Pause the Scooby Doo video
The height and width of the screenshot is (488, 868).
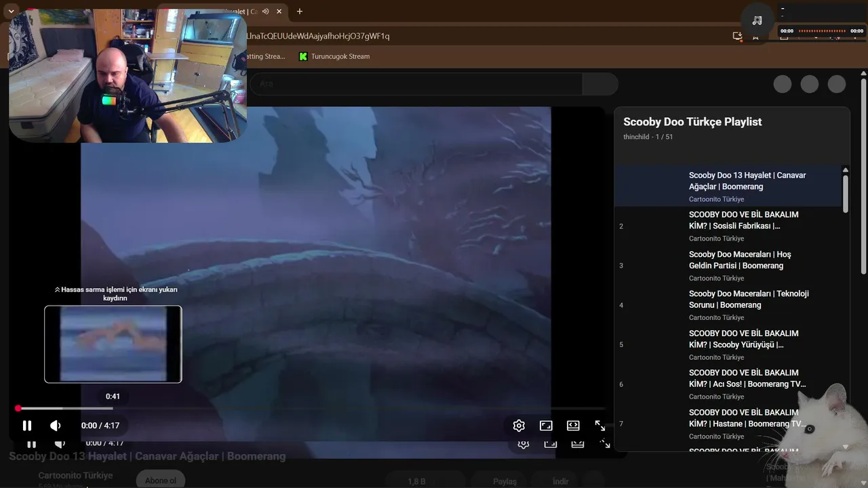click(x=27, y=426)
